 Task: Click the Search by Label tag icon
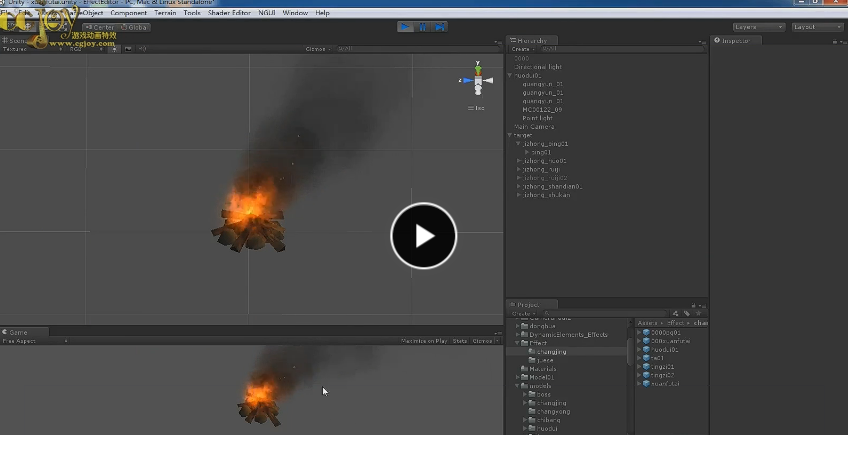687,313
